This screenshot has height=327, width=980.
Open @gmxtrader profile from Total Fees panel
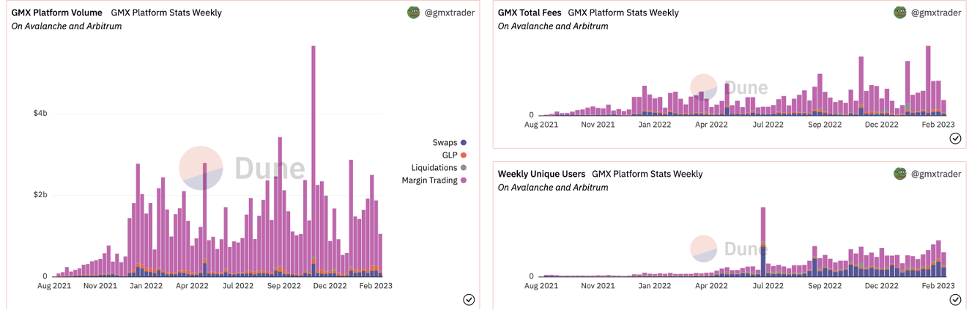(x=935, y=12)
